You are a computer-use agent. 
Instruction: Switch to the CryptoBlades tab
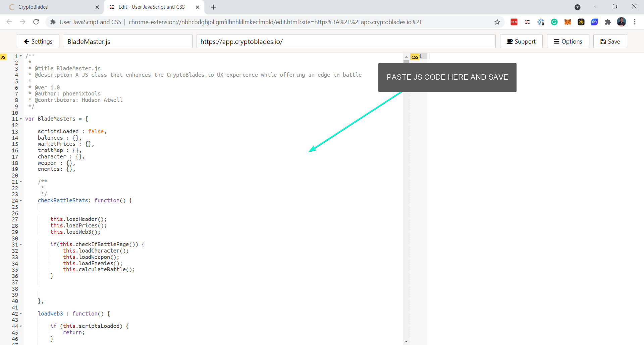coord(52,7)
